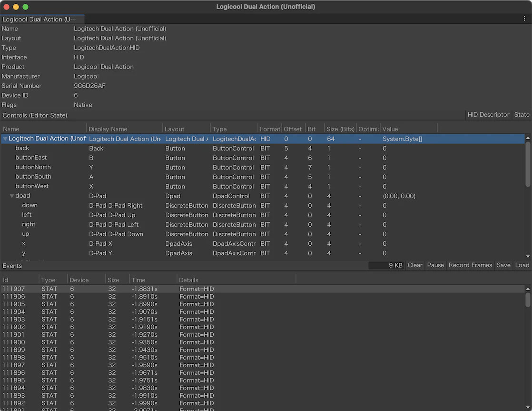Click the events list vertical scrollbar
Screen dimensions: 532x411
click(x=528, y=300)
